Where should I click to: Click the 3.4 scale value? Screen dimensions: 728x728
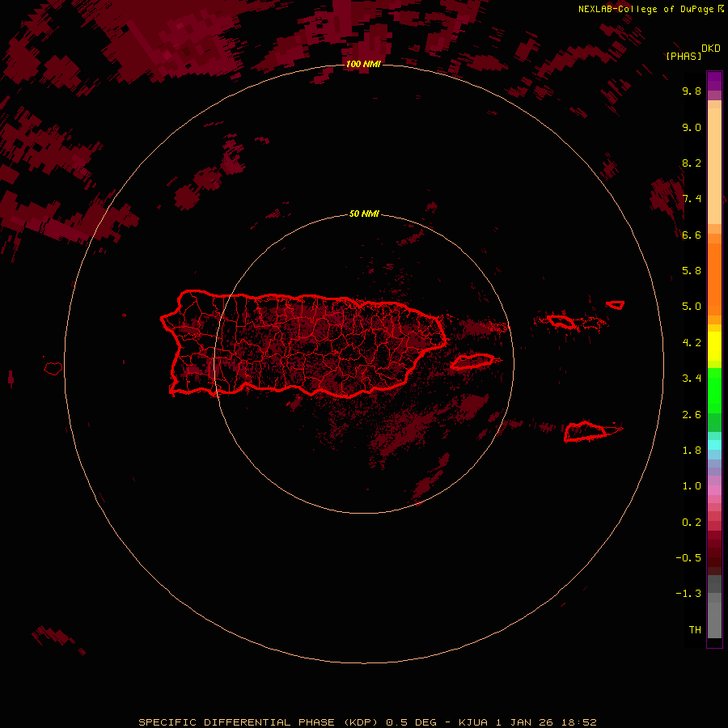(x=692, y=379)
